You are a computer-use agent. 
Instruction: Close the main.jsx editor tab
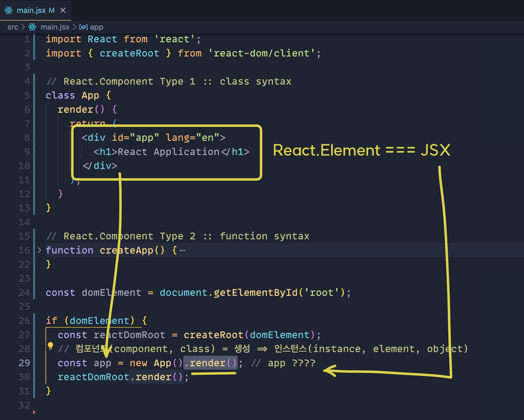click(63, 10)
